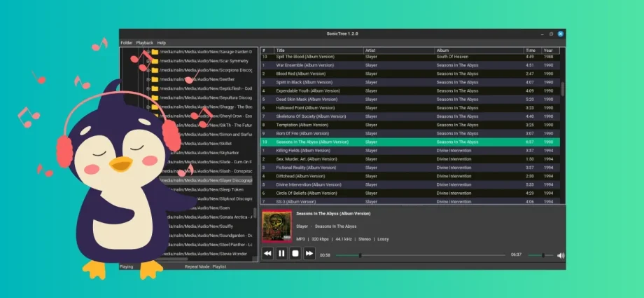Click the volume level slider
The image size is (644, 298).
[540, 255]
